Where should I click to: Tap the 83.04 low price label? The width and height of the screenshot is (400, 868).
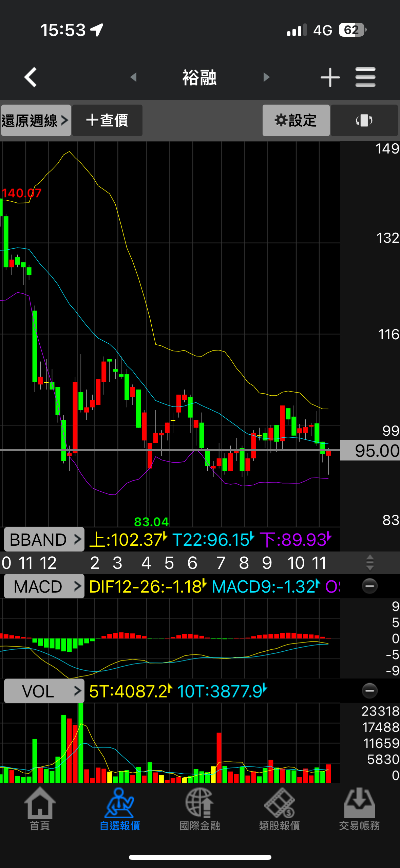coord(151,522)
